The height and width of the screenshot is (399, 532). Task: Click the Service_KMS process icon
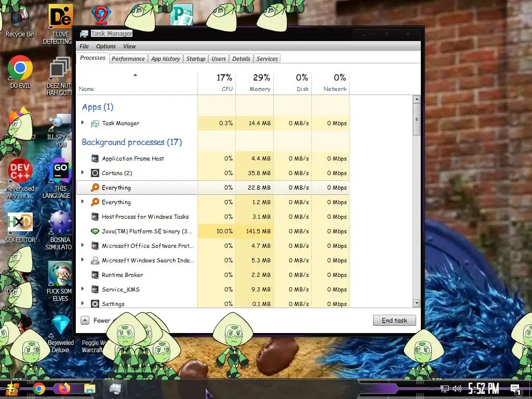[x=95, y=289]
